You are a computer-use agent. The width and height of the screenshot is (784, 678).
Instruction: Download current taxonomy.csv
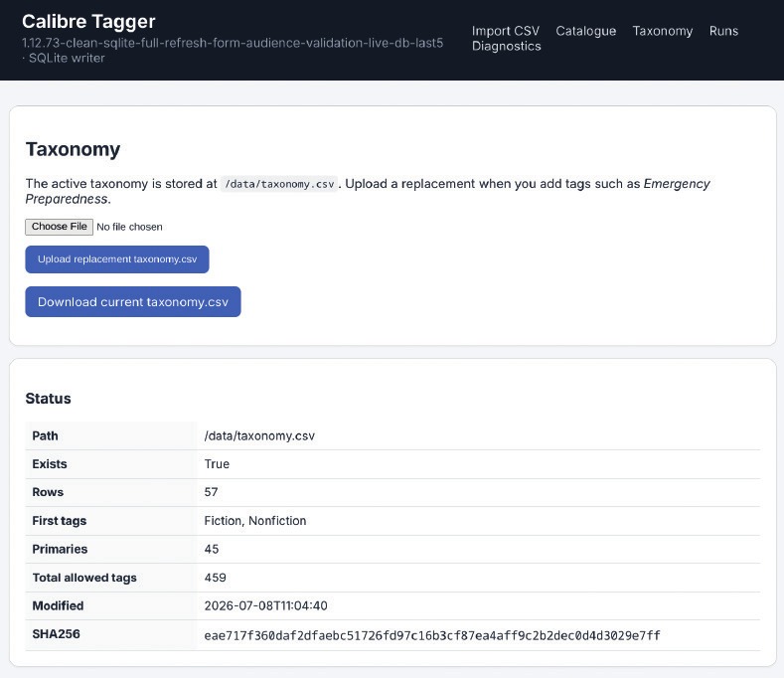point(133,302)
